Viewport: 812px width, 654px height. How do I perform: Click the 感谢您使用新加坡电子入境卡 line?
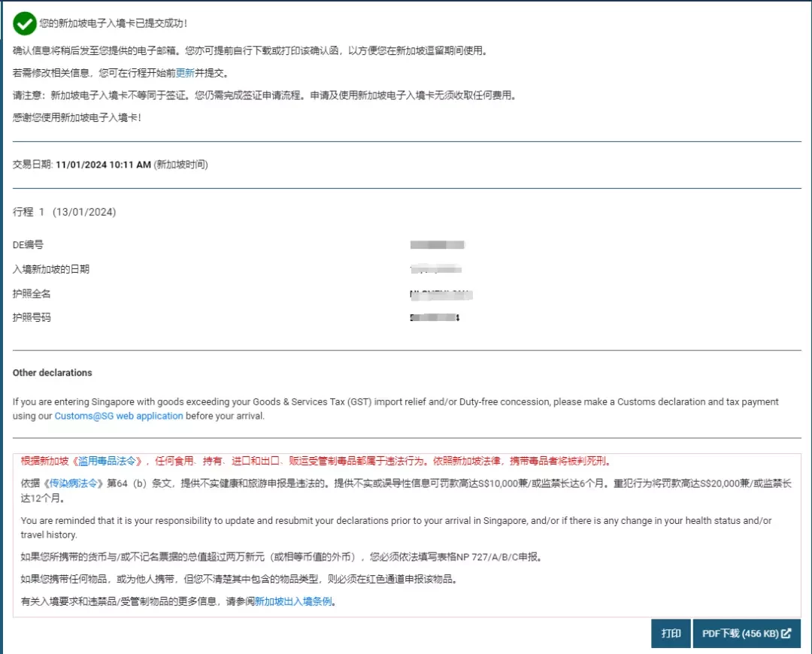[77, 117]
